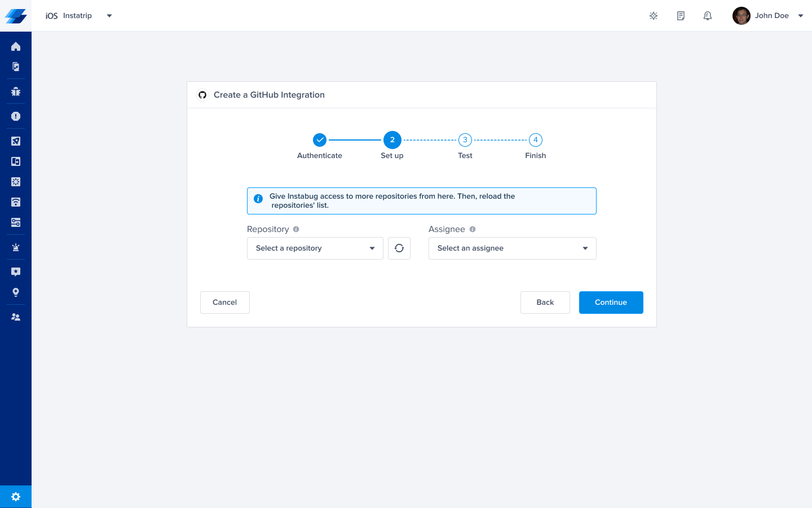The height and width of the screenshot is (508, 812).
Task: Open the execution traces icon in sidebar
Action: click(16, 222)
